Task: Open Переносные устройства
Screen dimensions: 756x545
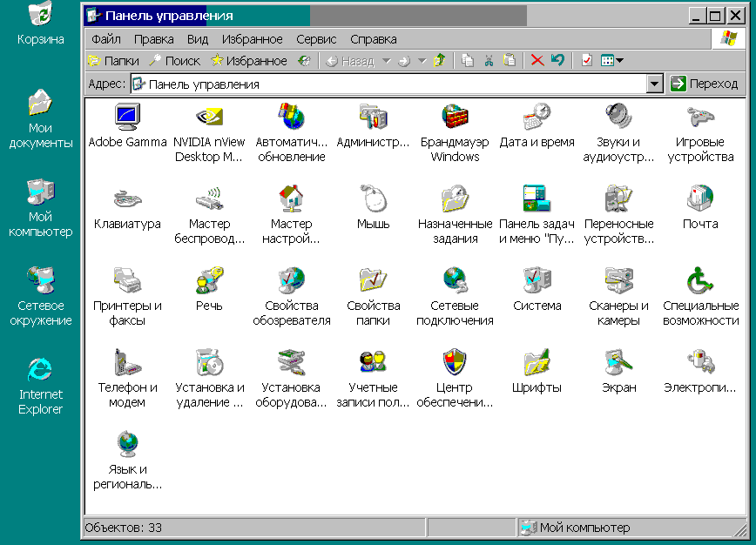Action: (x=618, y=215)
